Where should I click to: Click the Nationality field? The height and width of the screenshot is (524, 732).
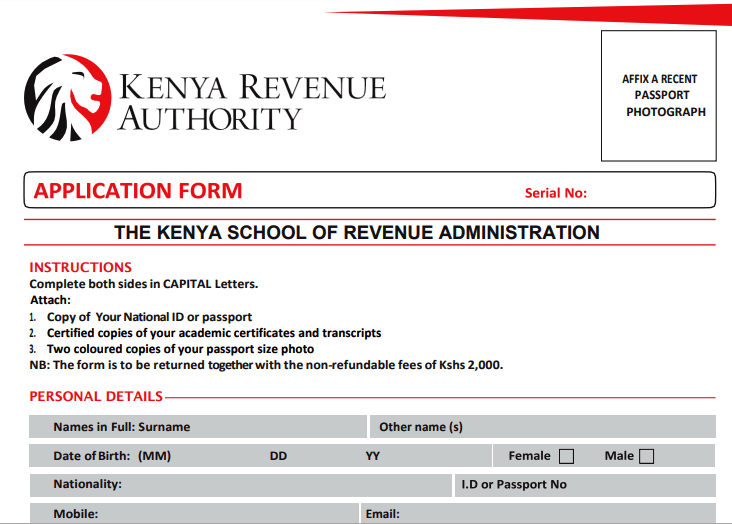coord(240,485)
